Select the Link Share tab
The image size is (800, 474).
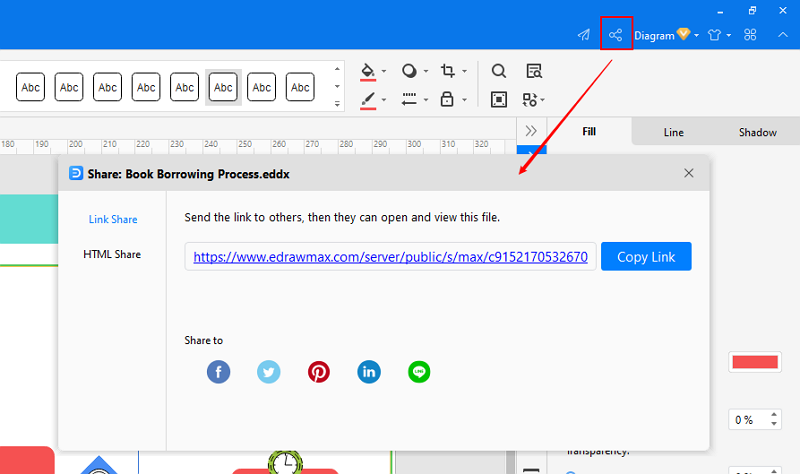pos(113,219)
